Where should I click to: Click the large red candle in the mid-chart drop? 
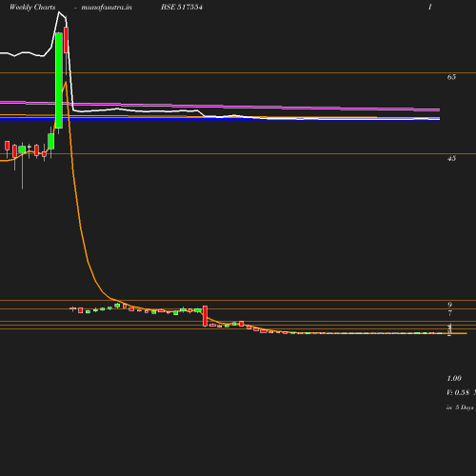pos(205,316)
